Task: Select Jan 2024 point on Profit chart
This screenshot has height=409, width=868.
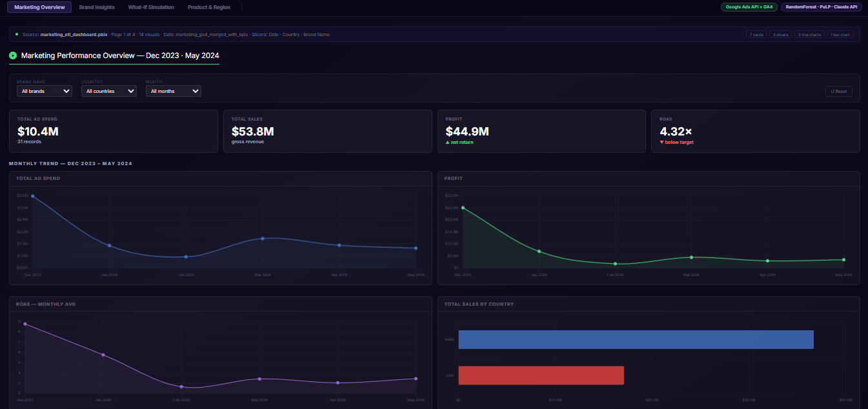Action: [x=539, y=251]
